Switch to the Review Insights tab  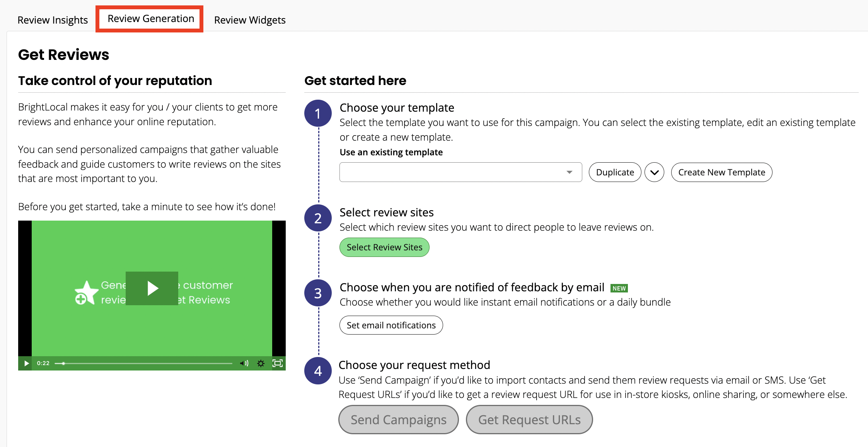[x=53, y=20]
